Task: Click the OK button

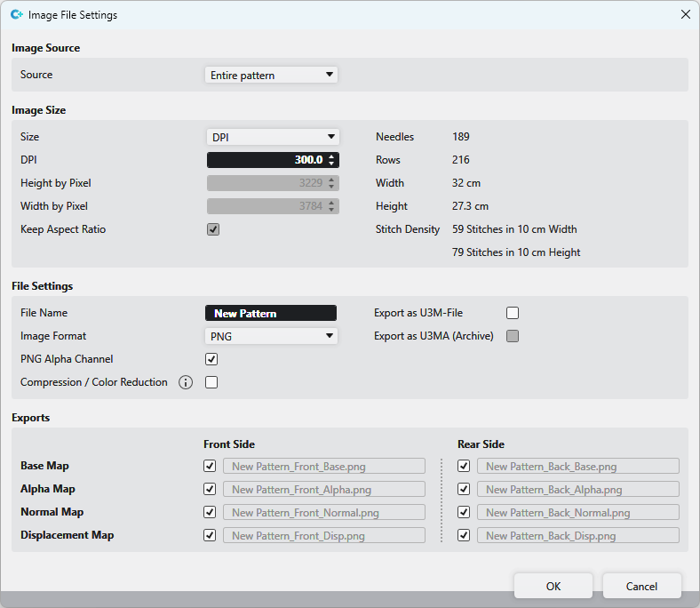Action: point(553,587)
